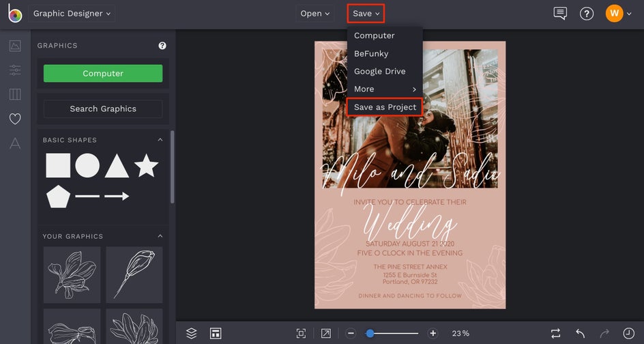Click the BeFunky logo icon

[15, 14]
